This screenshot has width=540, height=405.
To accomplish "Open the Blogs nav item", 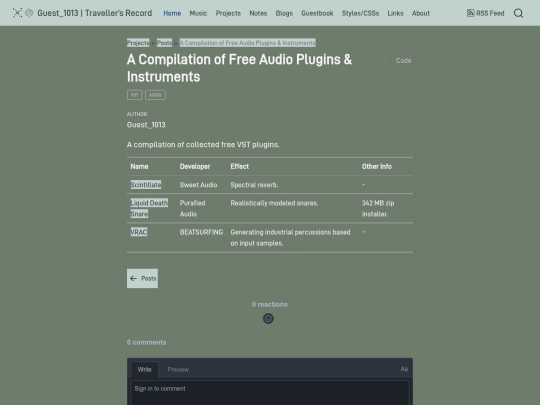I will pyautogui.click(x=284, y=13).
